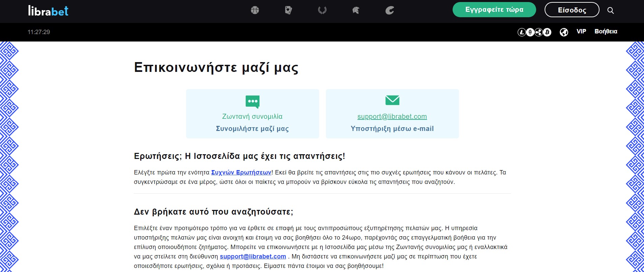Viewport: 644px width, 272px height.
Task: Open the Συχνών Ερωτήσεων FAQ link
Action: pos(241,172)
